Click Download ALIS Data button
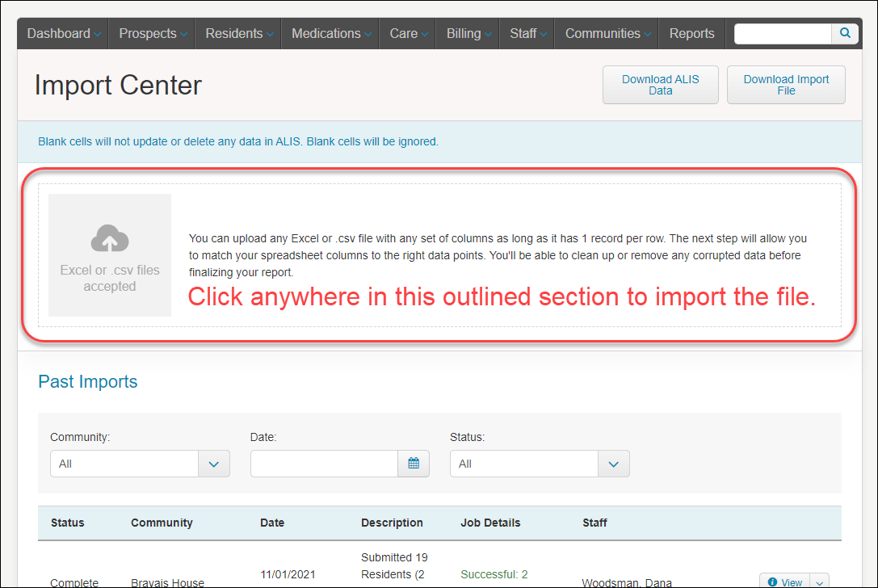The height and width of the screenshot is (588, 878). [x=661, y=85]
